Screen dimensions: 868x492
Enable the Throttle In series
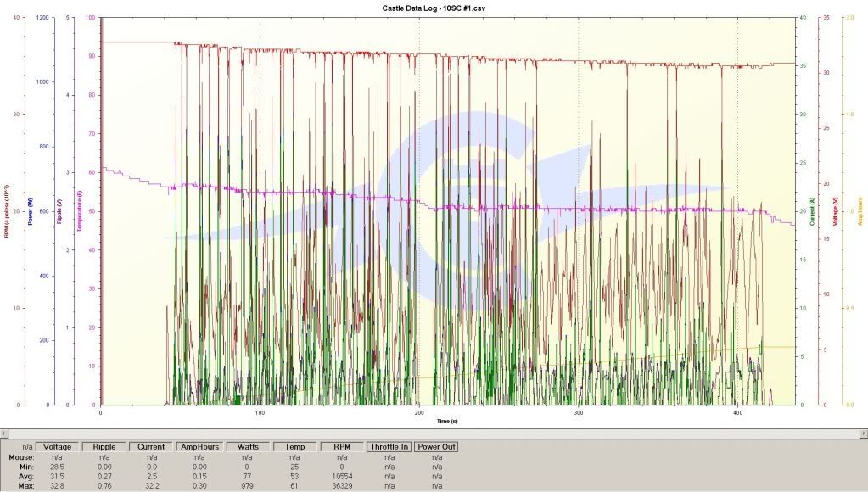click(388, 446)
